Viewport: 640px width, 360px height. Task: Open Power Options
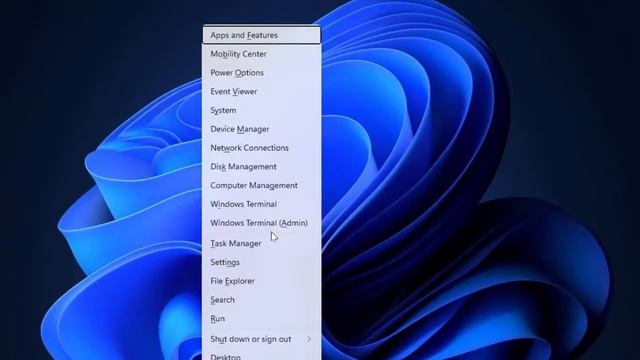pyautogui.click(x=262, y=73)
